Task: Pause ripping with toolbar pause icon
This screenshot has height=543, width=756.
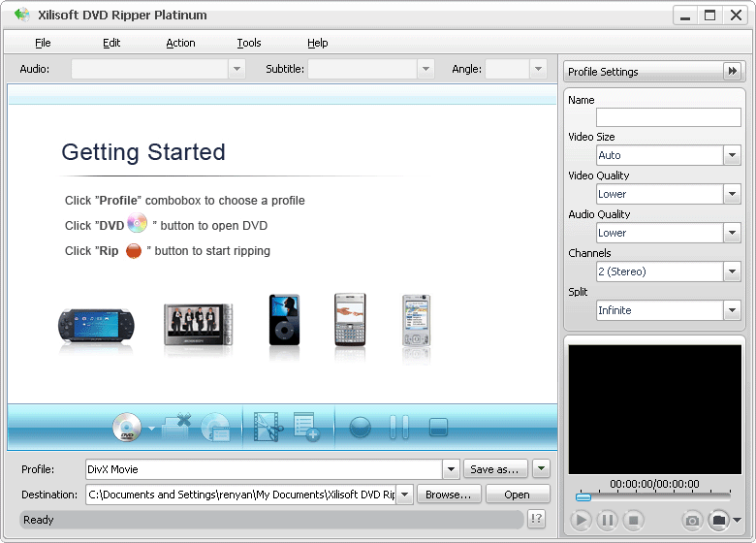Action: [398, 428]
